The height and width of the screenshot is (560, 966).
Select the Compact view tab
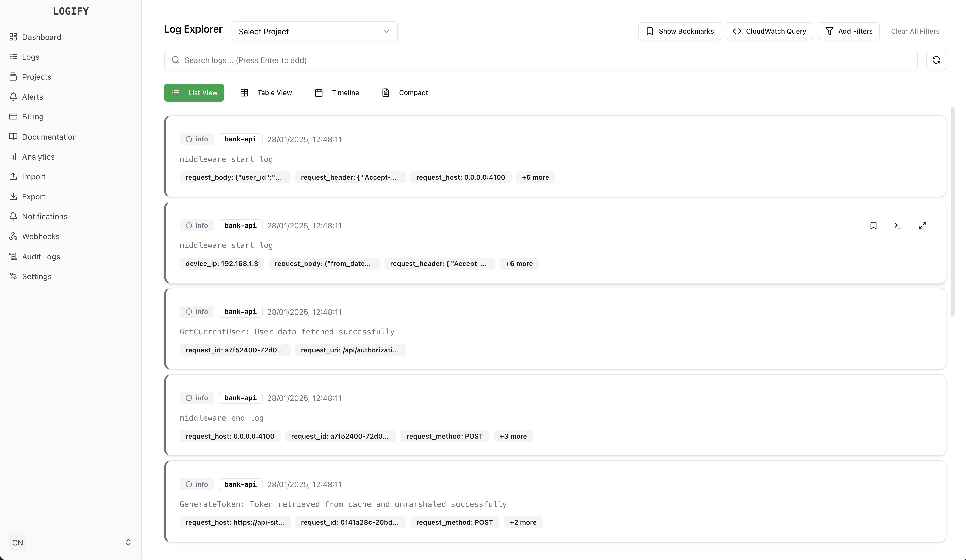pyautogui.click(x=405, y=93)
